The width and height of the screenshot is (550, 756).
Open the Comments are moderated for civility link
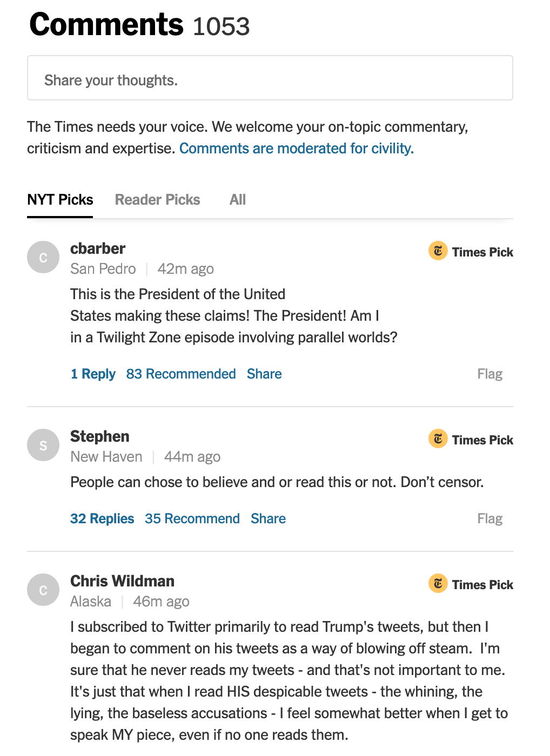tap(297, 148)
